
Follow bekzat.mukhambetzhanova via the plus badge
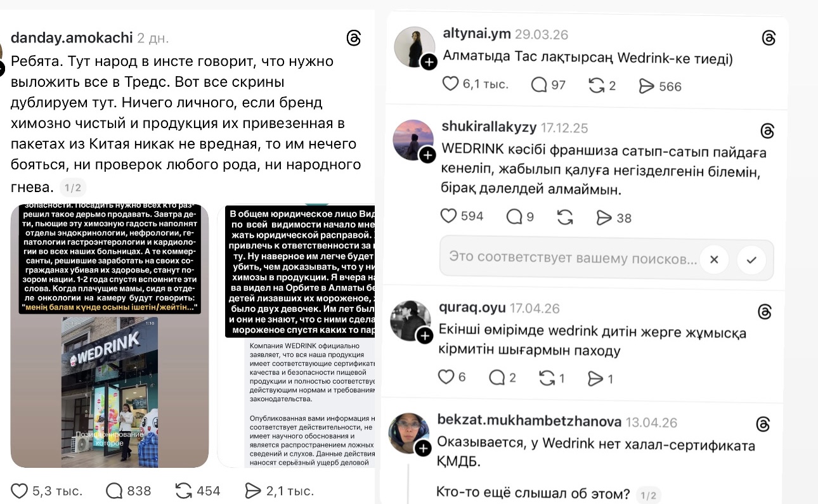tap(424, 449)
